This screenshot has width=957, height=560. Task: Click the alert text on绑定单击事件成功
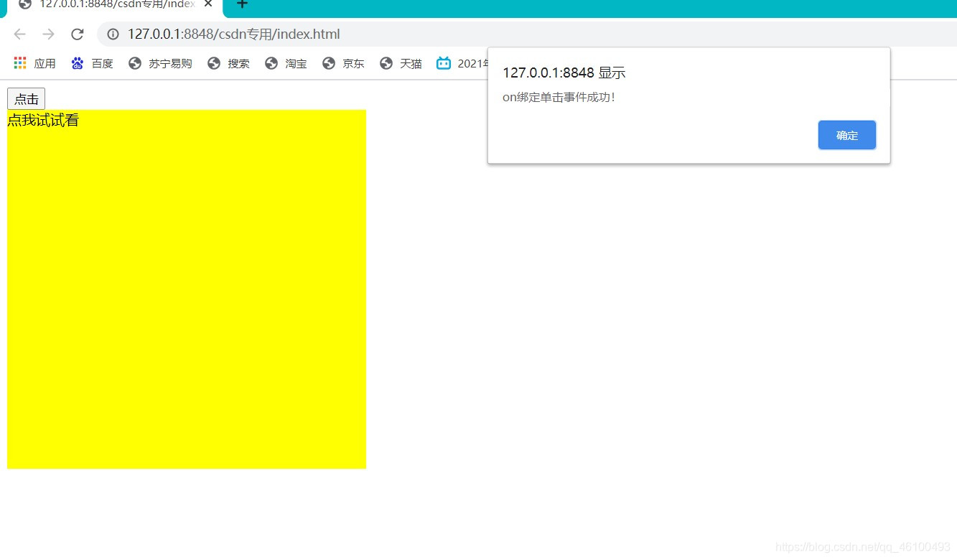559,97
